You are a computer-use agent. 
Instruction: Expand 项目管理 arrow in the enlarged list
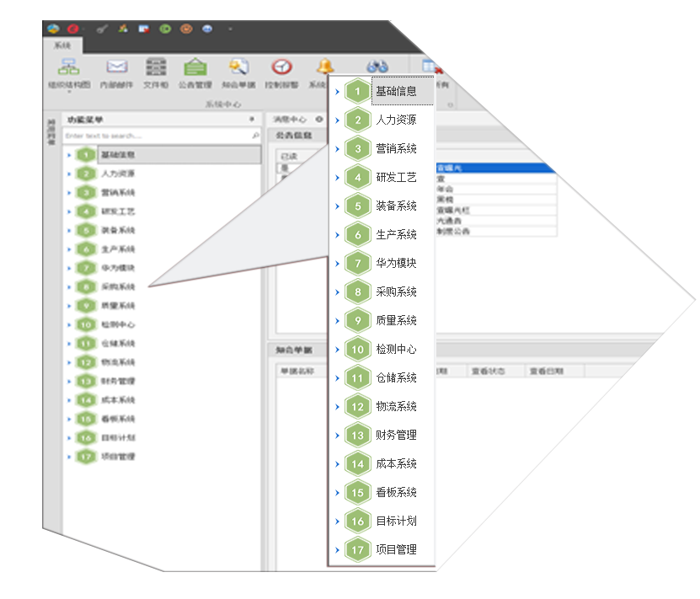coord(338,550)
